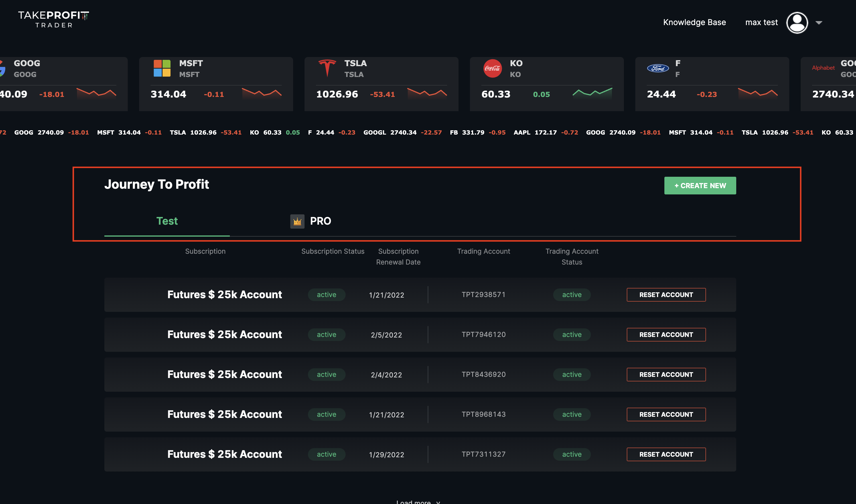
Task: Reset account TPT7946120
Action: [666, 335]
